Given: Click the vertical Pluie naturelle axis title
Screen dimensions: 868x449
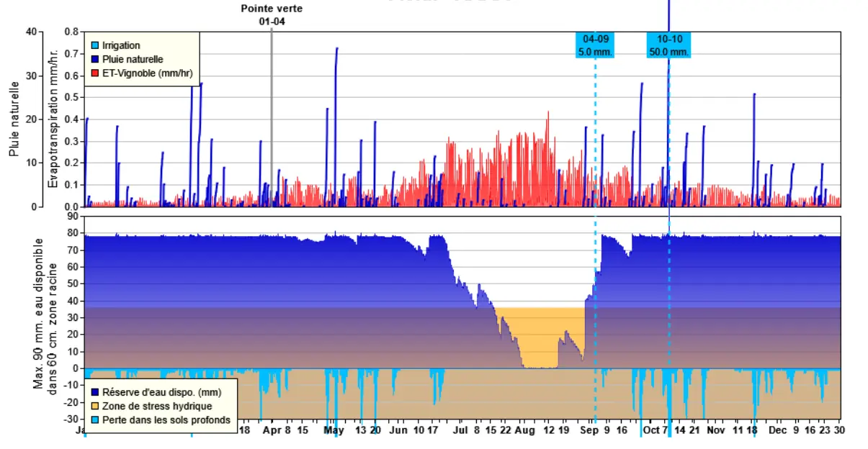Looking at the screenshot, I should pos(14,119).
